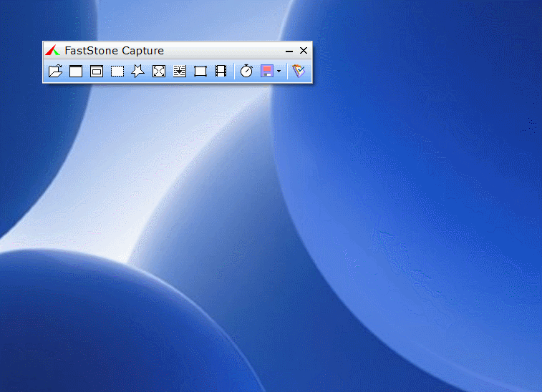Minimize the FastStone Capture toolbar

point(289,51)
